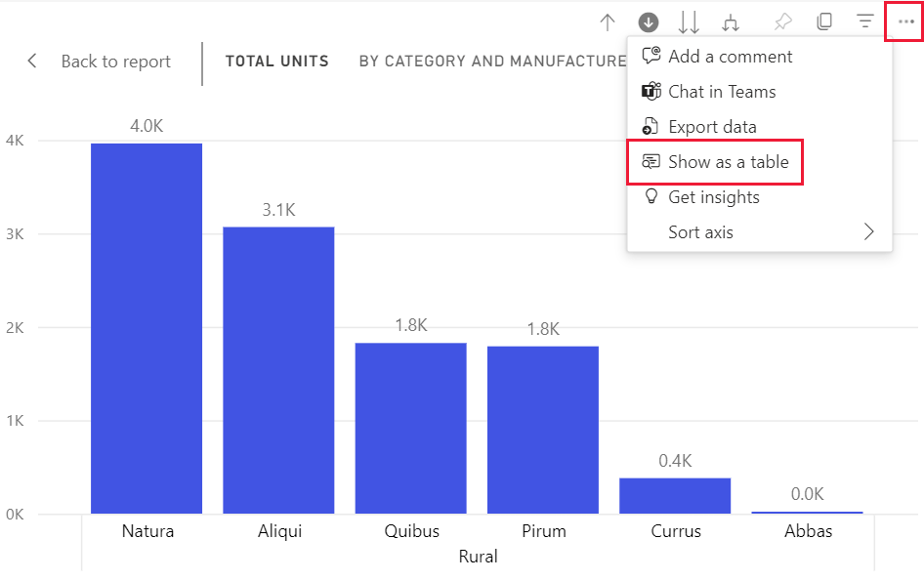This screenshot has height=581, width=924.
Task: Click the copy visual icon
Action: pos(824,21)
